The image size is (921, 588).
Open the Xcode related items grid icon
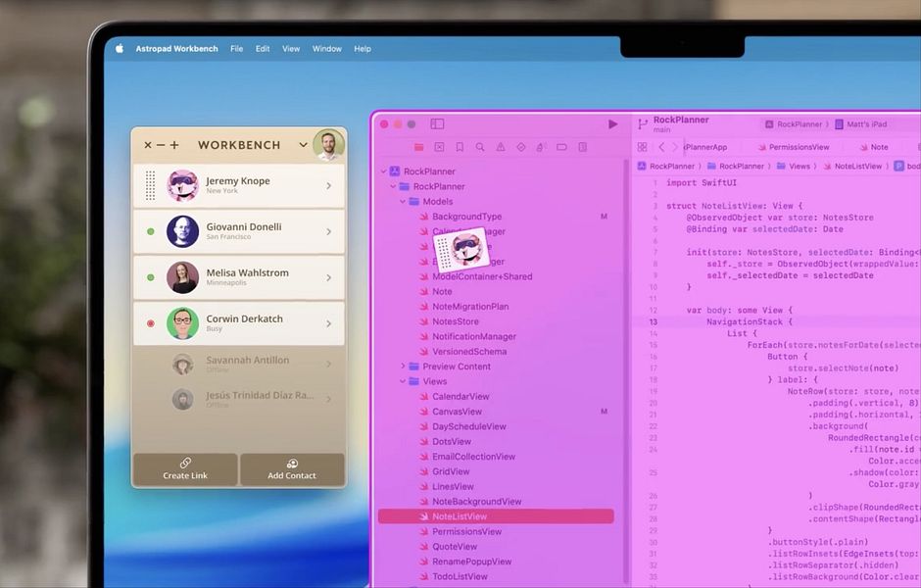coord(642,147)
